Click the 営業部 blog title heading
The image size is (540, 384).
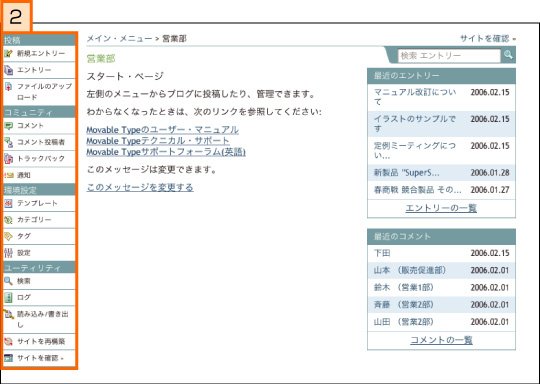click(101, 59)
